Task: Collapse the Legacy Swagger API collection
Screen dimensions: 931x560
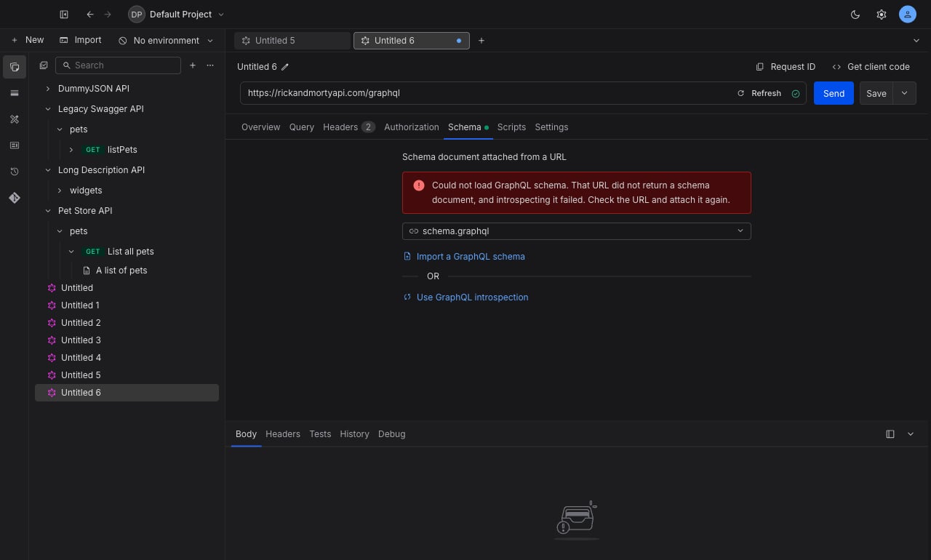Action: [48, 109]
